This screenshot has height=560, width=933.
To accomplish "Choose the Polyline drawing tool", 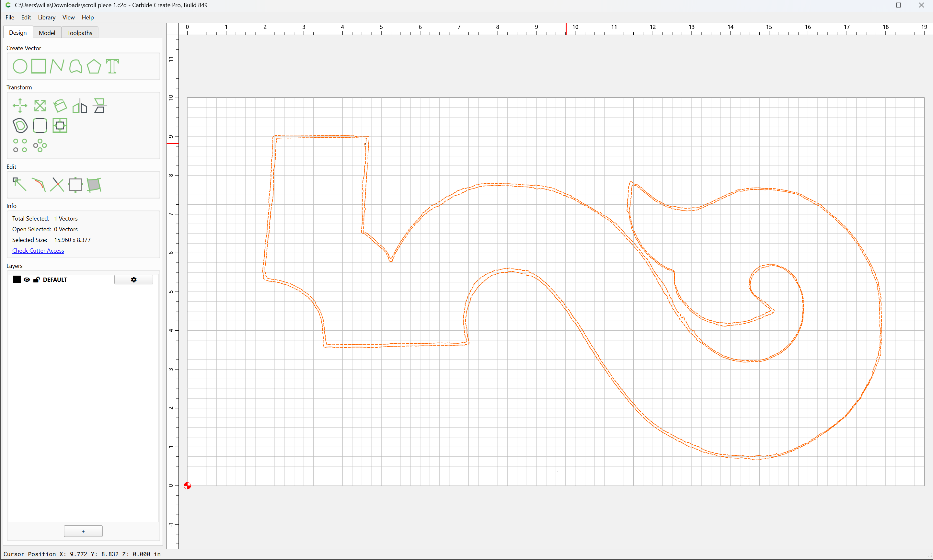I will [57, 66].
